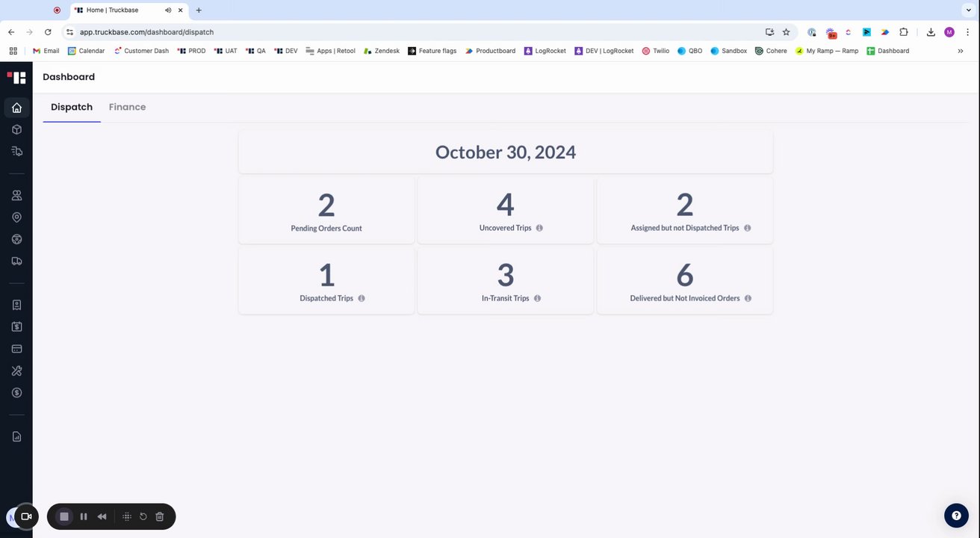Open the PROD bookmark
The height and width of the screenshot is (538, 980).
pos(191,51)
